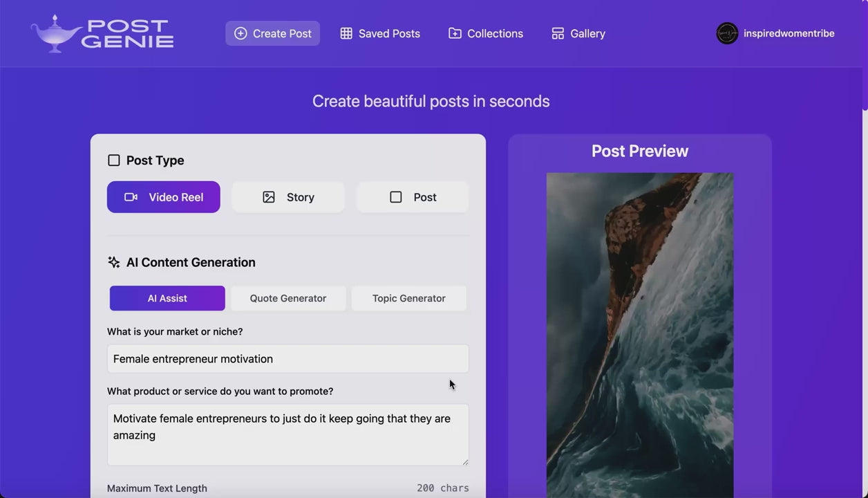Switch to the AI Assist tab

coord(167,298)
